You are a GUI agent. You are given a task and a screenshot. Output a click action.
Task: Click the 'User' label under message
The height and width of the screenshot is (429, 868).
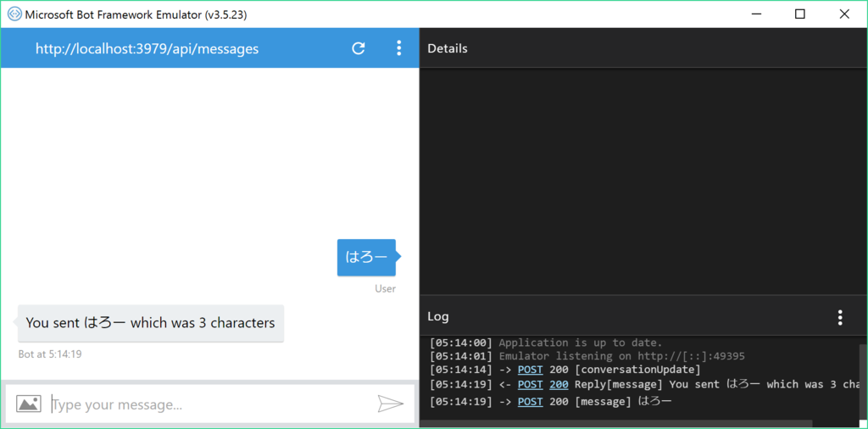click(x=386, y=288)
